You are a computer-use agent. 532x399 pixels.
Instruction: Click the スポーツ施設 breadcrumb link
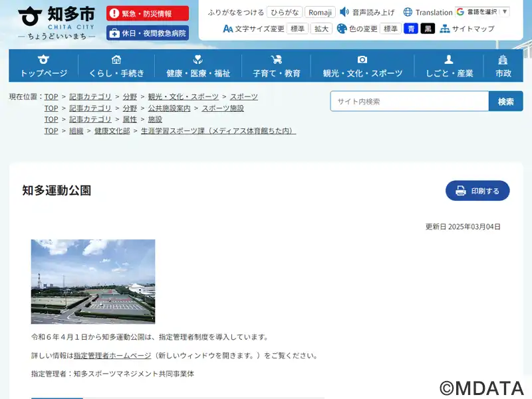(x=223, y=108)
